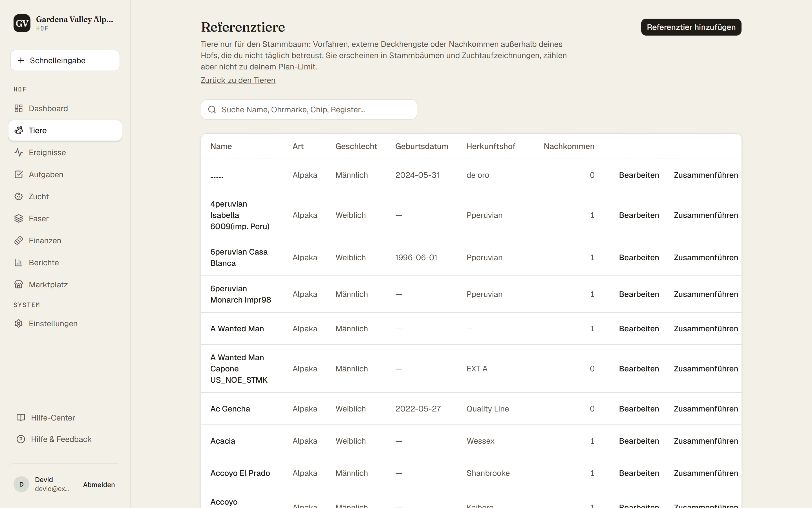This screenshot has height=508, width=812.
Task: Select the name 4peruvian Isabella 6009(imp. Peru)
Action: 240,215
